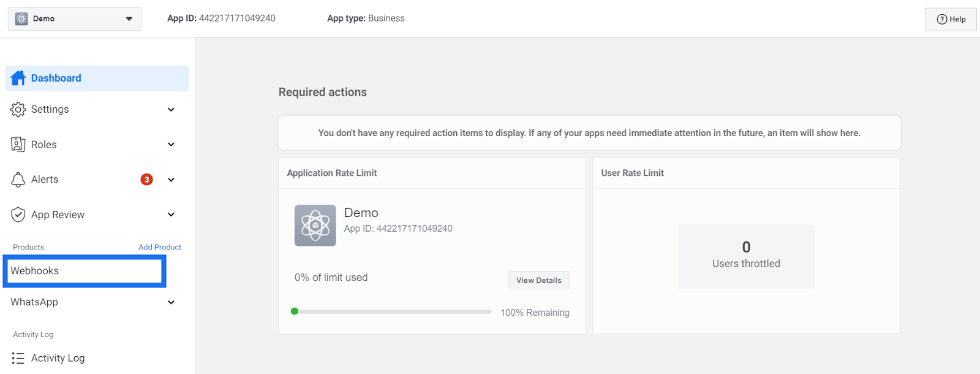Select App Review in the sidebar

pos(58,215)
